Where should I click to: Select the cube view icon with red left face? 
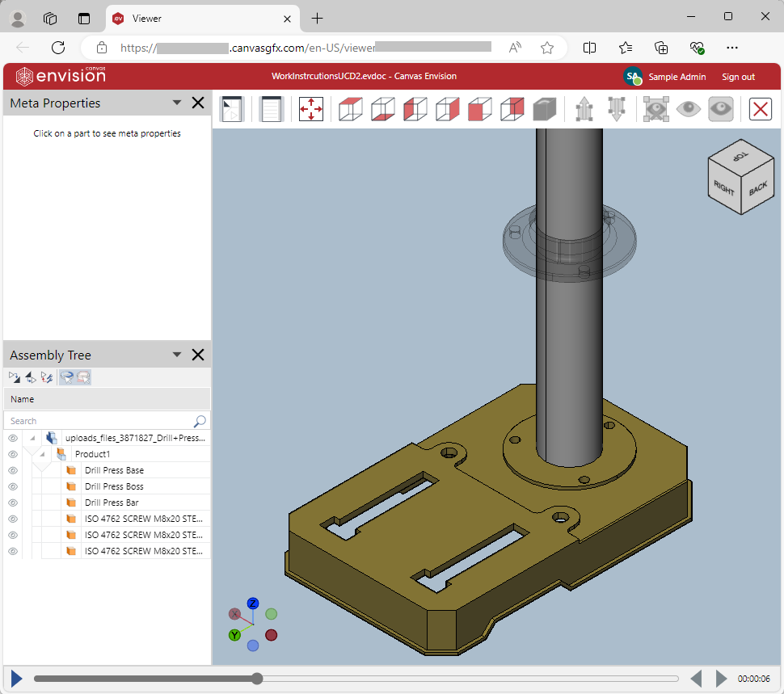pyautogui.click(x=415, y=109)
